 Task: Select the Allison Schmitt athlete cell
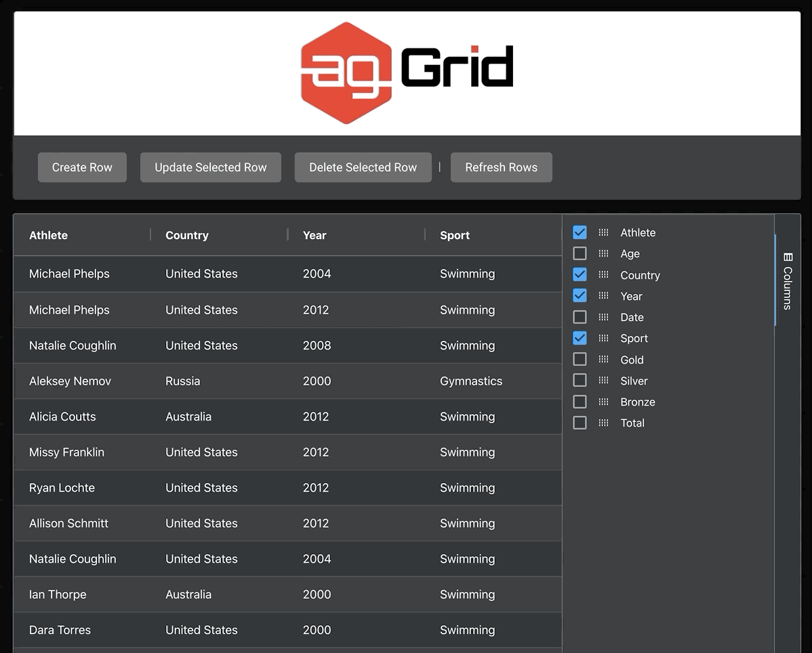pyautogui.click(x=82, y=524)
